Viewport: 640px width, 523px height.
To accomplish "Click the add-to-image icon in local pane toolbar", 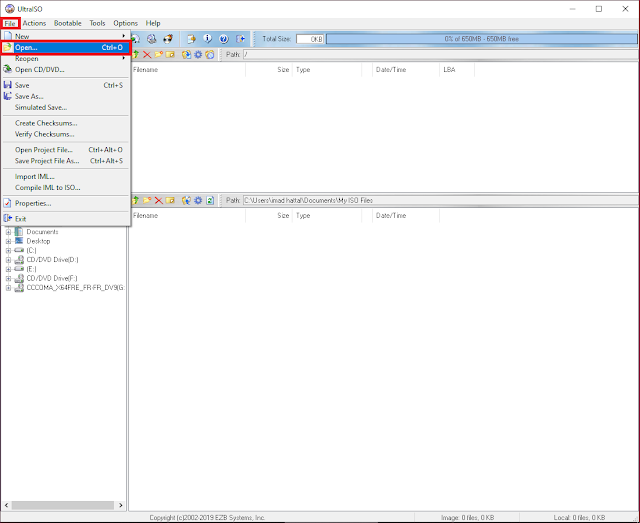I will [186, 200].
